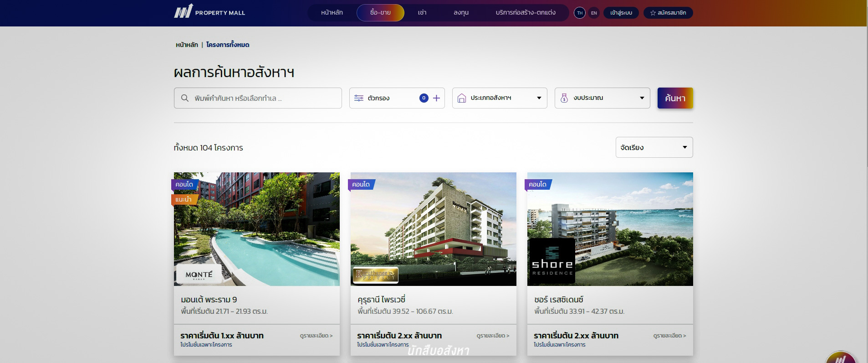Click the house icon in property type
This screenshot has height=363, width=868.
tap(462, 98)
